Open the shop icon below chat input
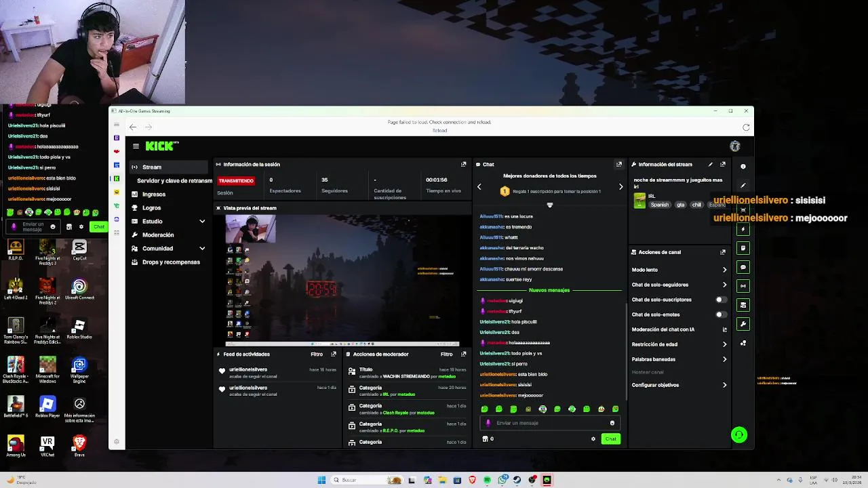This screenshot has height=488, width=868. point(485,439)
